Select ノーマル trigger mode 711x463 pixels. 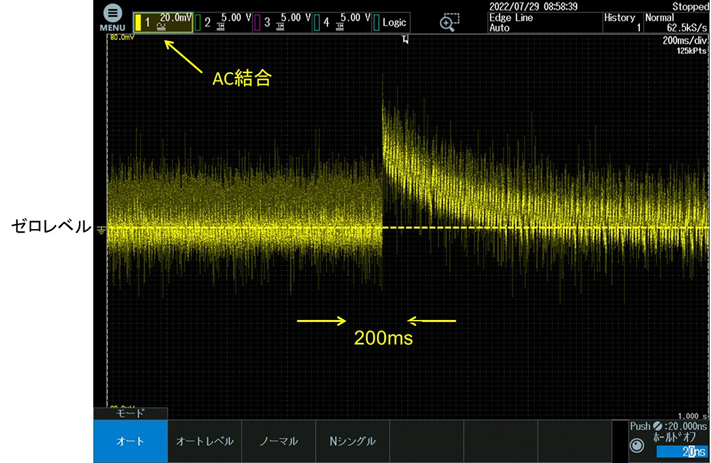pos(279,441)
